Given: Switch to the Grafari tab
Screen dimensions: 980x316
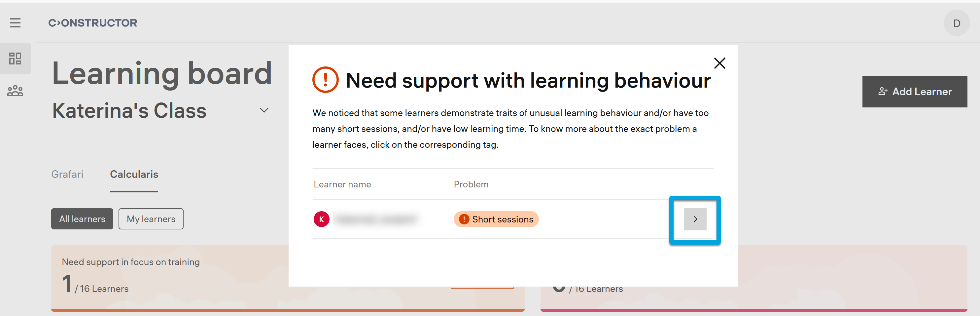Looking at the screenshot, I should click(x=67, y=175).
